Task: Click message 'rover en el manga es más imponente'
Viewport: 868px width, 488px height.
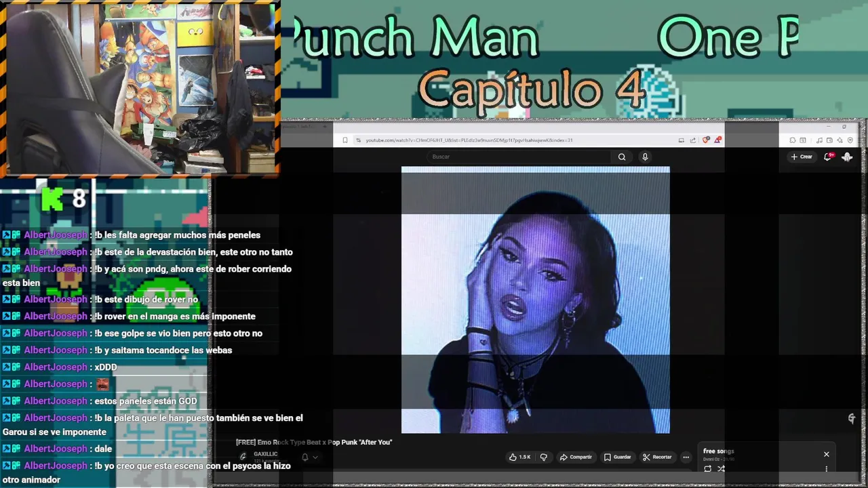Action: pyautogui.click(x=175, y=317)
